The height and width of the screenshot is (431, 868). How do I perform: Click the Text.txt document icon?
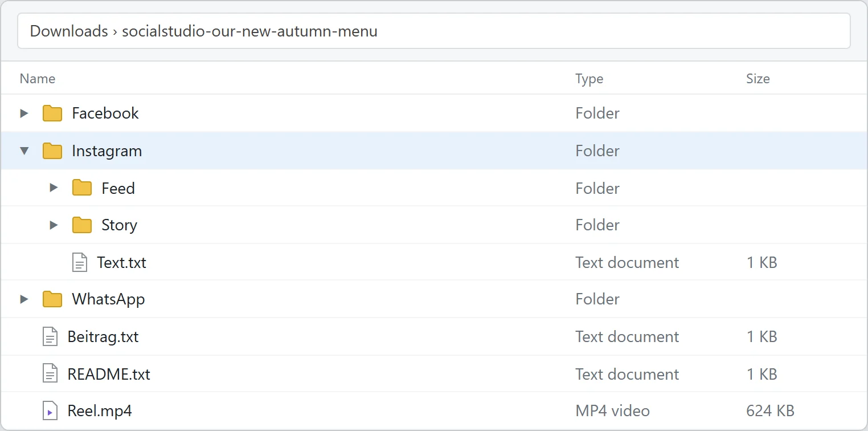(x=80, y=262)
